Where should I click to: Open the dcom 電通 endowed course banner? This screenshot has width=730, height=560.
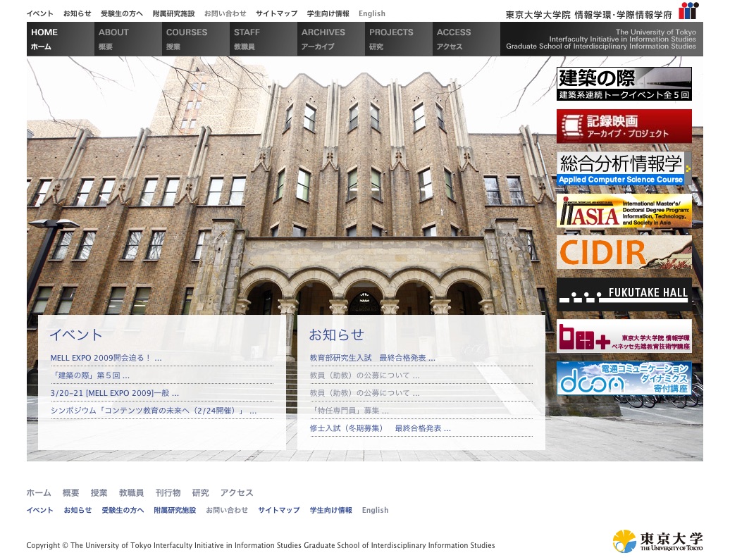point(624,379)
